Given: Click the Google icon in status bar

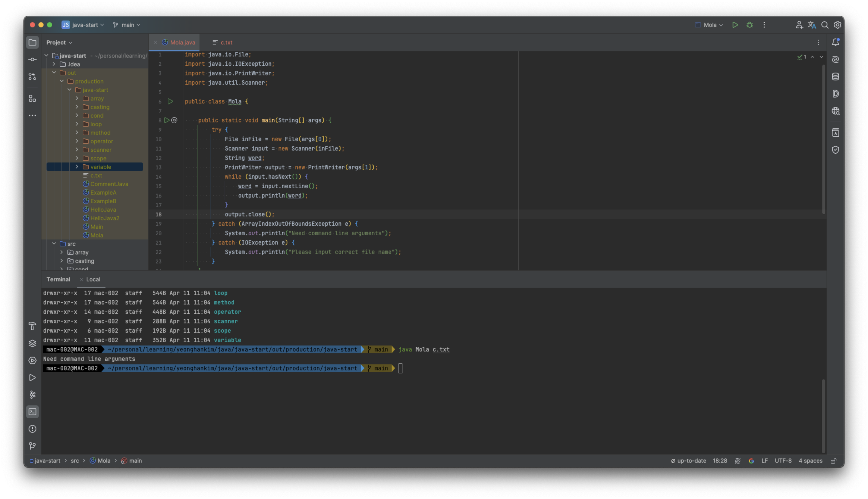Looking at the screenshot, I should coord(751,461).
